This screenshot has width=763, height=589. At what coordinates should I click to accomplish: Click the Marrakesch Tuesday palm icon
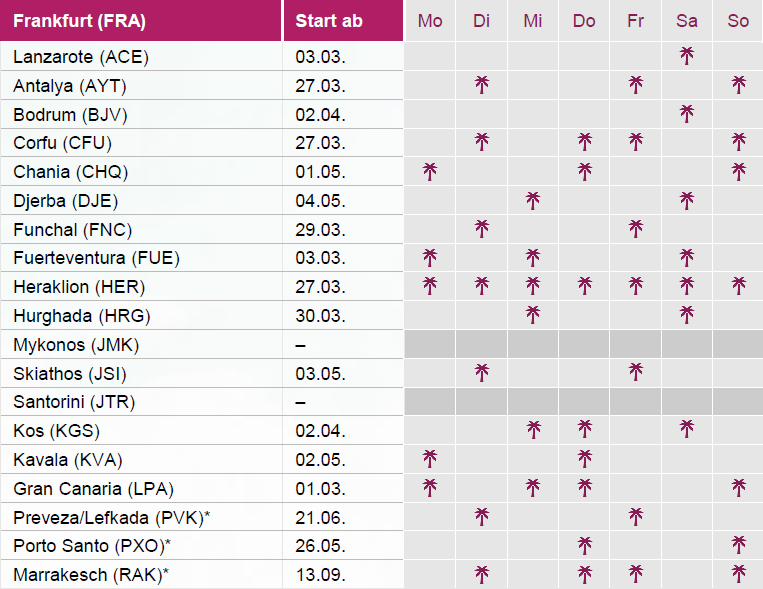pos(481,575)
